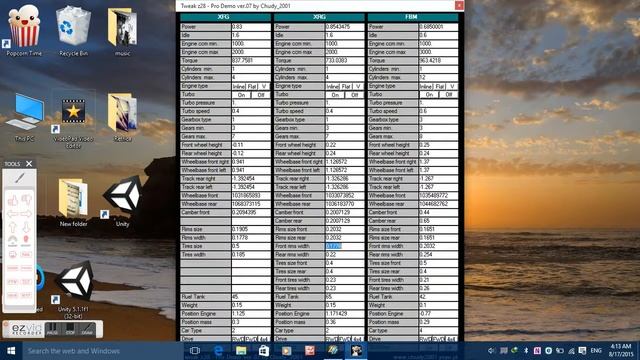Screen dimensions: 640x360
Task: Open the Windows Store taskbar icon
Action: coord(264,351)
